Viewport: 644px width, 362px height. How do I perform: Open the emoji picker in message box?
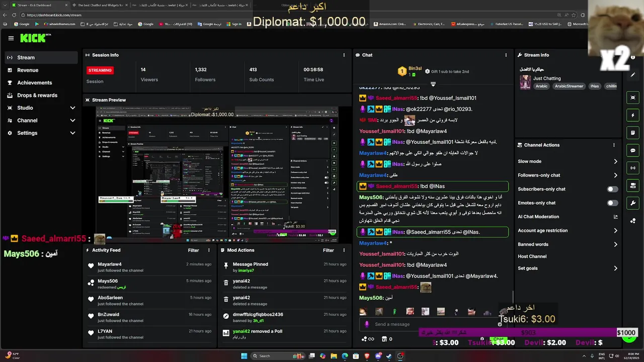pyautogui.click(x=500, y=324)
